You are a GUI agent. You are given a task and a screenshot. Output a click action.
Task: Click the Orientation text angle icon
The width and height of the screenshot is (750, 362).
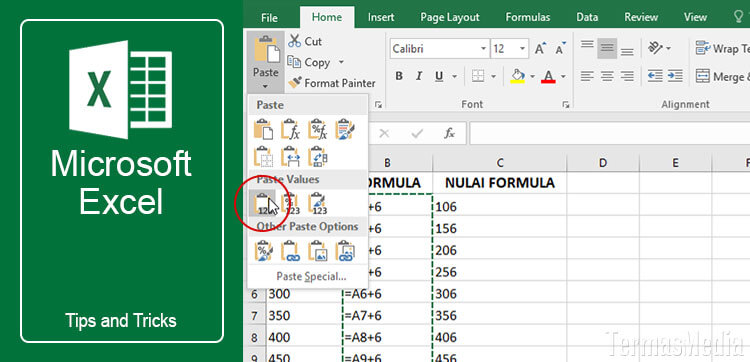[x=654, y=48]
